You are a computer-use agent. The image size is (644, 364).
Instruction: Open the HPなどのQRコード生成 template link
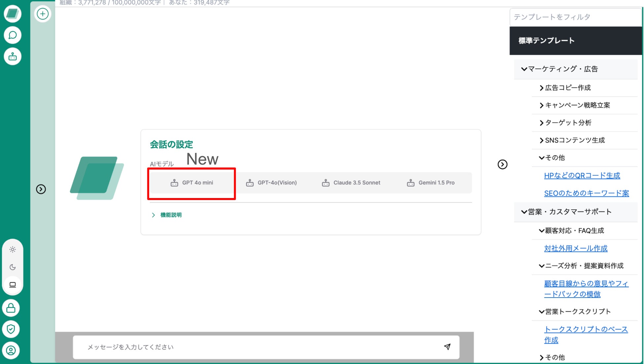(582, 176)
